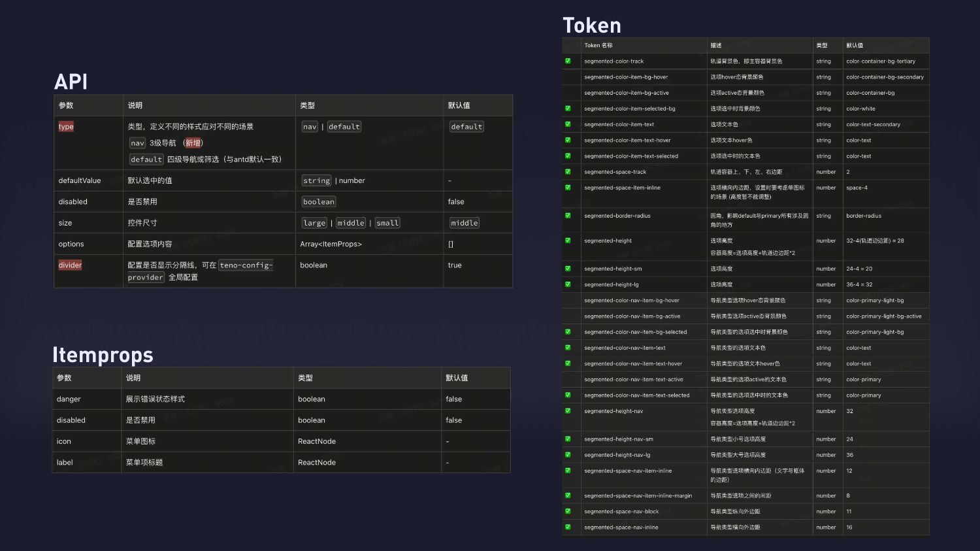This screenshot has width=980, height=551.
Task: Click the highlighted 'type' parameter in API table
Action: [66, 127]
